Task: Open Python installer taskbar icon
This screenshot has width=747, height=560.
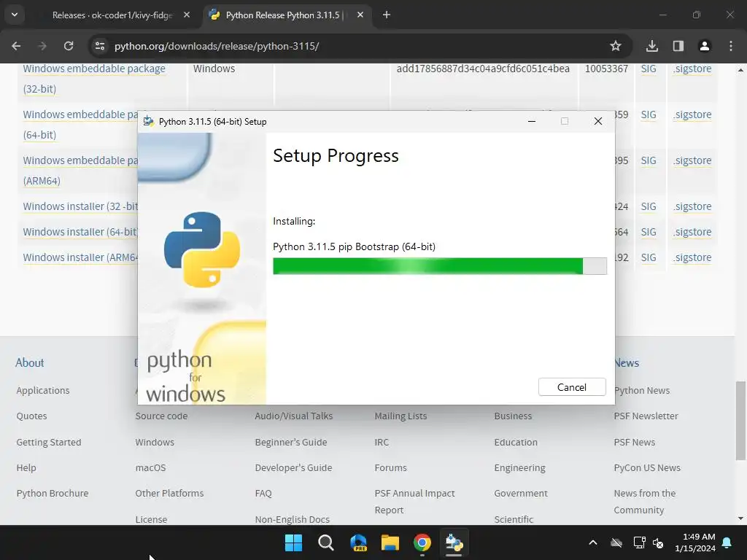Action: pos(454,542)
